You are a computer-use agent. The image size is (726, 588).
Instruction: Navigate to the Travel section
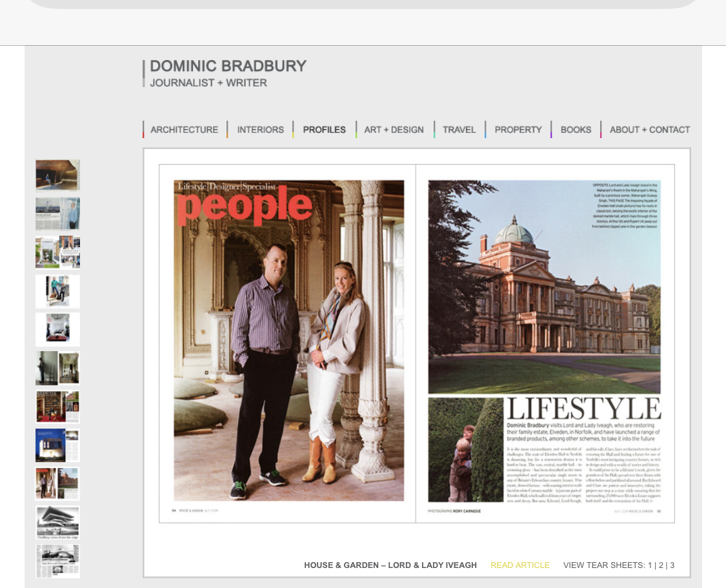point(459,130)
